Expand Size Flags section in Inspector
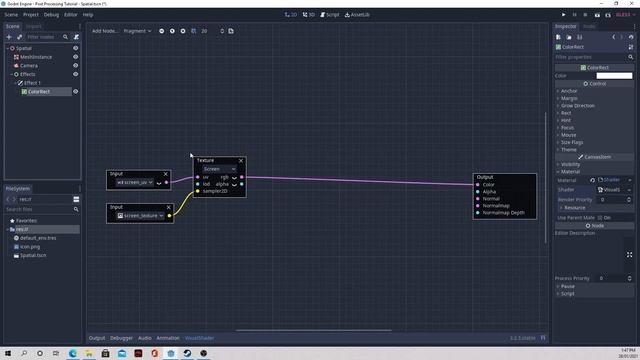The image size is (640, 360). pyautogui.click(x=571, y=142)
